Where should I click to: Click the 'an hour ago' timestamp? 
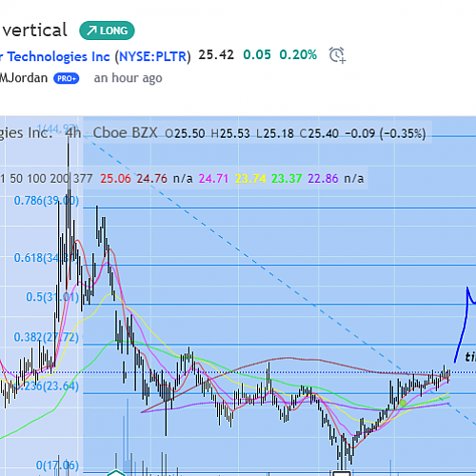click(128, 78)
